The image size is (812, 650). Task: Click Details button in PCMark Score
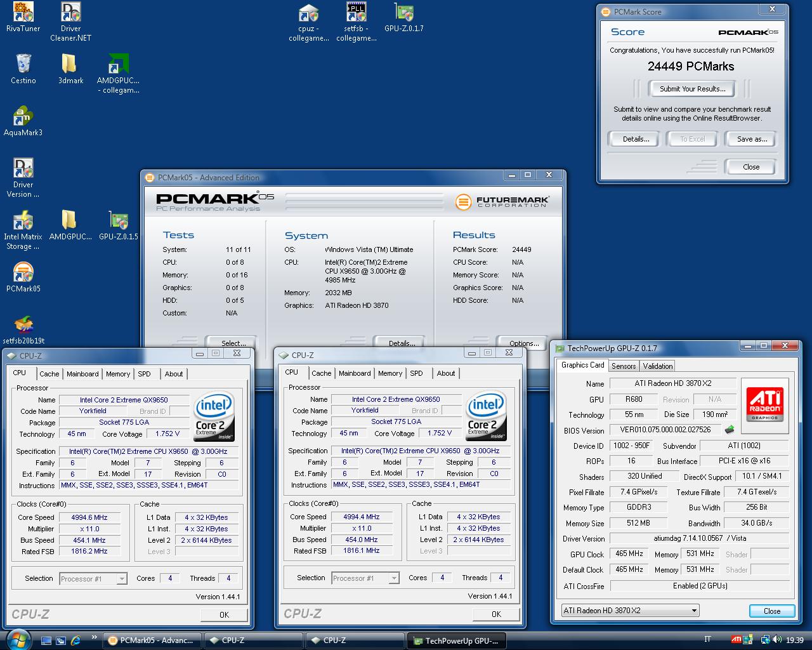636,139
